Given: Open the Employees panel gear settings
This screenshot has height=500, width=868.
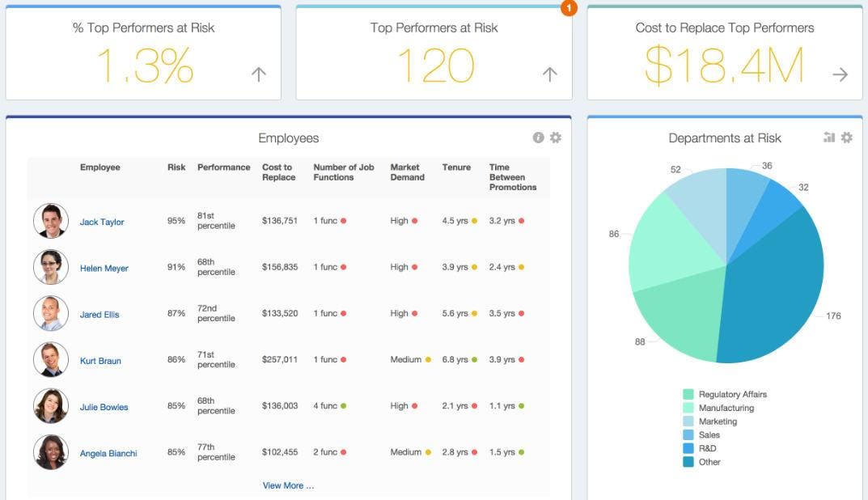Looking at the screenshot, I should tap(555, 138).
